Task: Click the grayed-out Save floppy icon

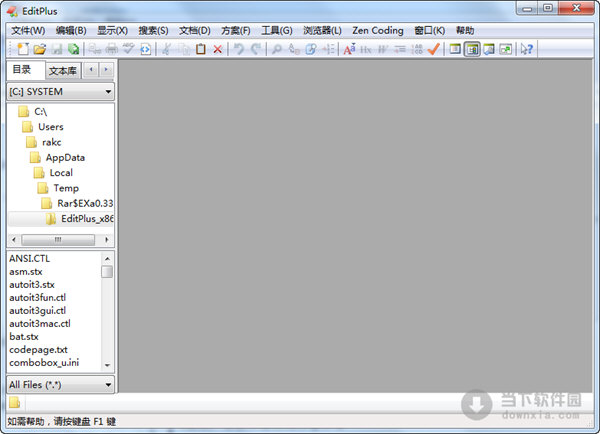Action: click(57, 49)
